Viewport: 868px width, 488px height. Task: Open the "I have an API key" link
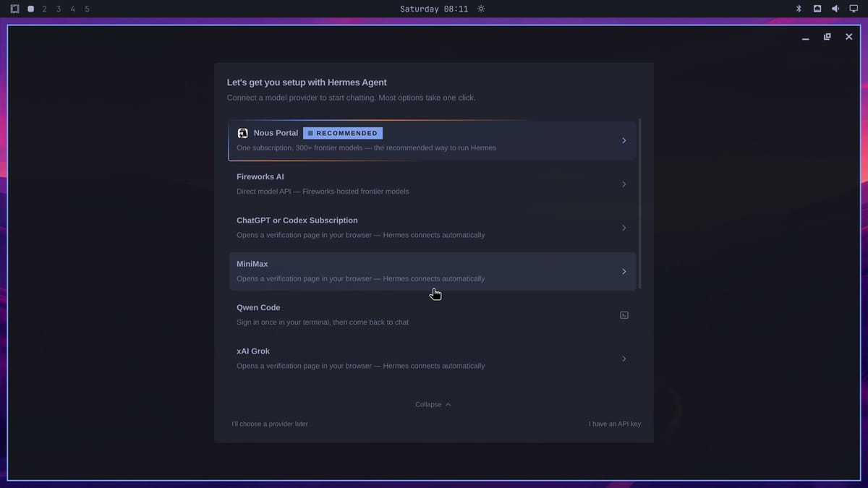[615, 424]
